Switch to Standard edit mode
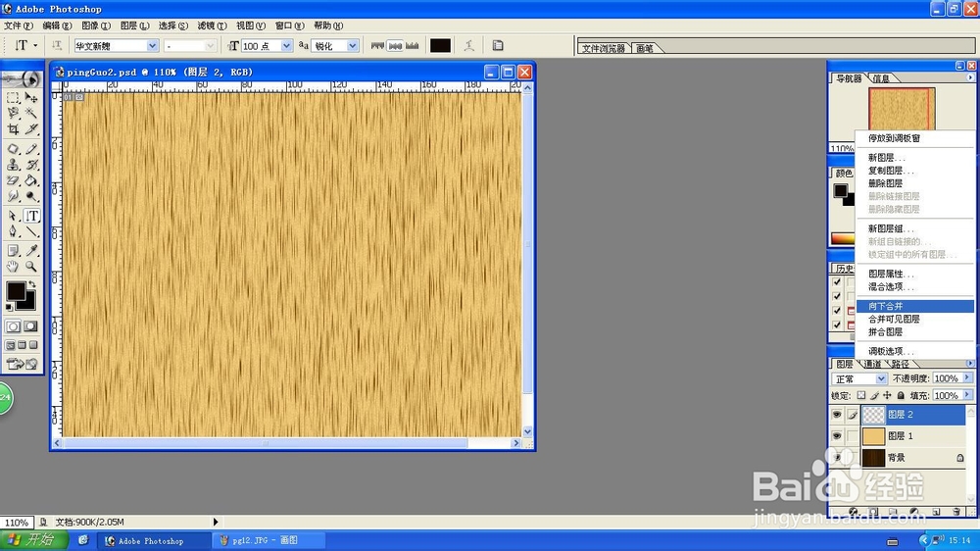980x551 pixels. [x=13, y=326]
